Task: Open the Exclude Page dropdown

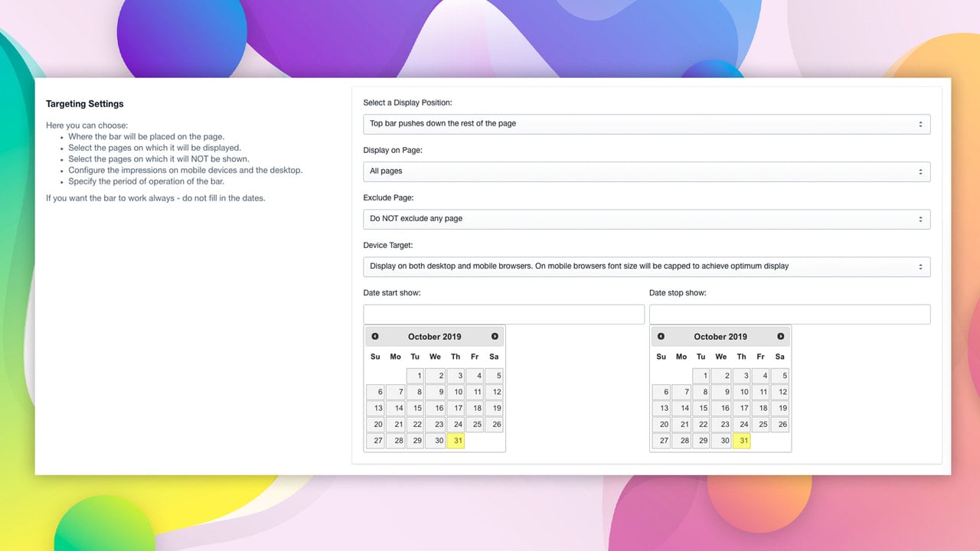Action: tap(646, 219)
